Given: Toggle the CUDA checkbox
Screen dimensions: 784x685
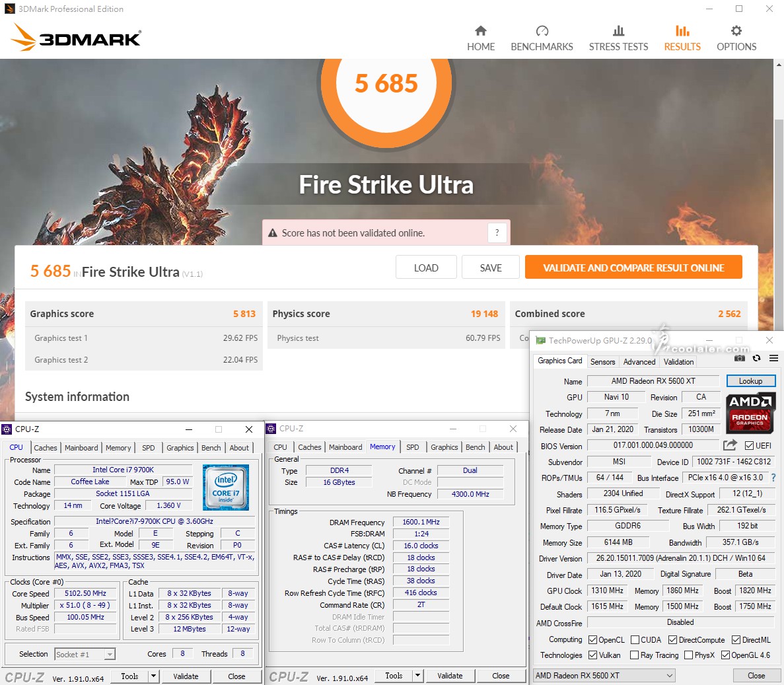Looking at the screenshot, I should 635,640.
